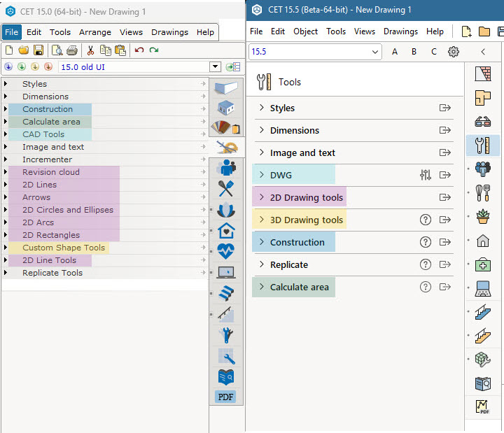Image resolution: width=504 pixels, height=433 pixels.
Task: Open 15.0 old UI dropdown arrow
Action: (215, 67)
